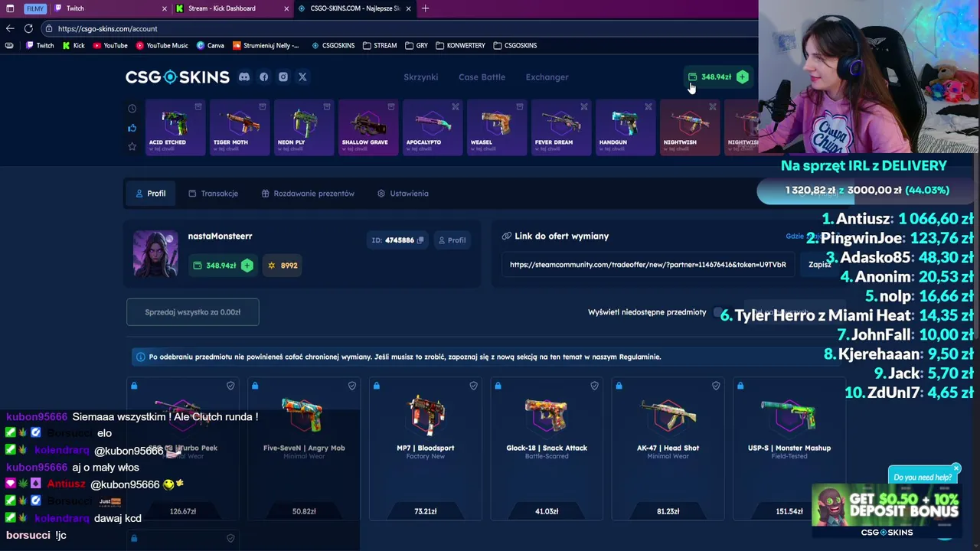980x551 pixels.
Task: Favorite the first item priced 126.67zł
Action: (x=230, y=386)
